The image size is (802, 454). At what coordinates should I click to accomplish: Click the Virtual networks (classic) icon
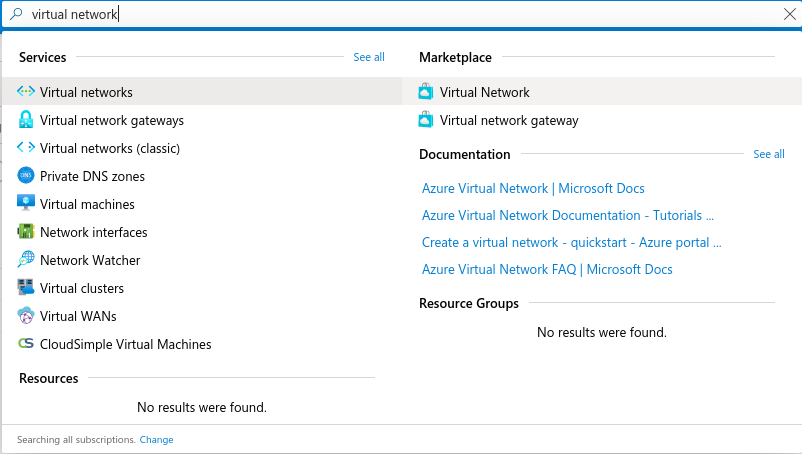click(26, 148)
